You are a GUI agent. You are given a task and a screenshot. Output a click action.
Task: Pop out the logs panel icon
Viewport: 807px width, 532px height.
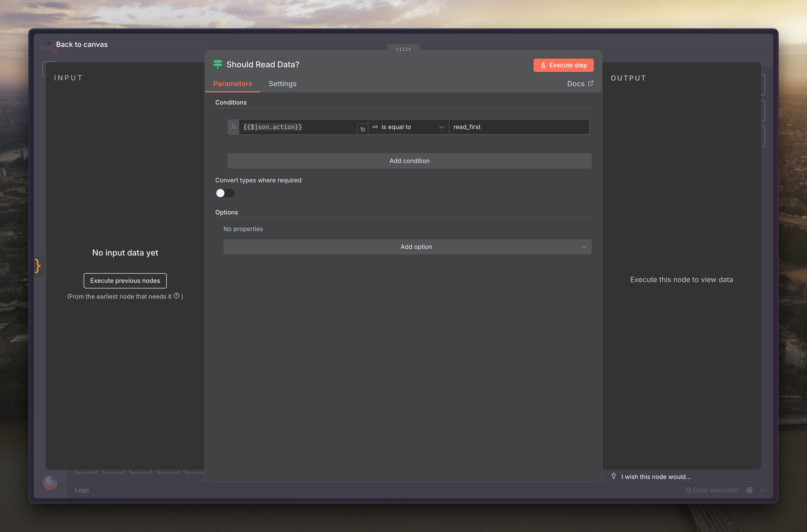coord(749,490)
